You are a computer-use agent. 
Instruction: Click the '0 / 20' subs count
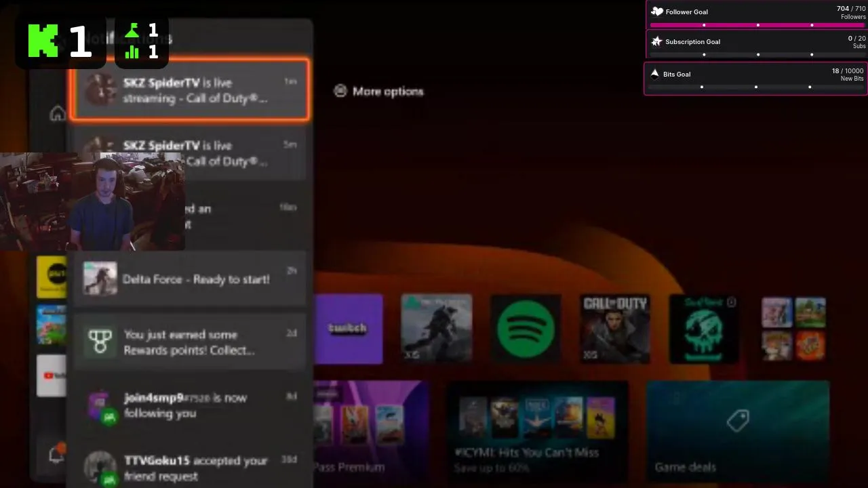857,39
